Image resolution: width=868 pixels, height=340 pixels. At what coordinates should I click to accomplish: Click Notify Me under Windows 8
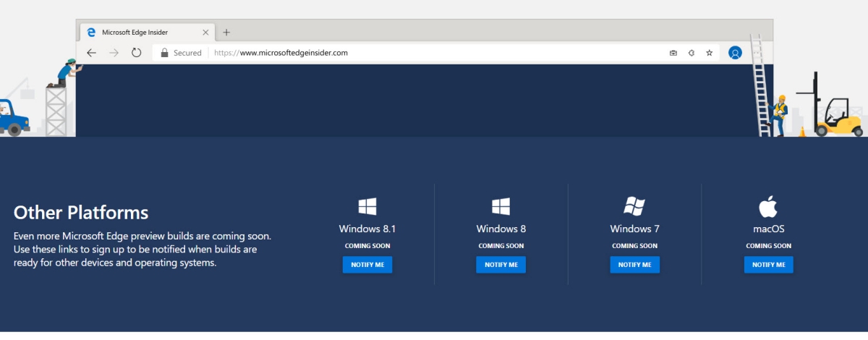(501, 265)
